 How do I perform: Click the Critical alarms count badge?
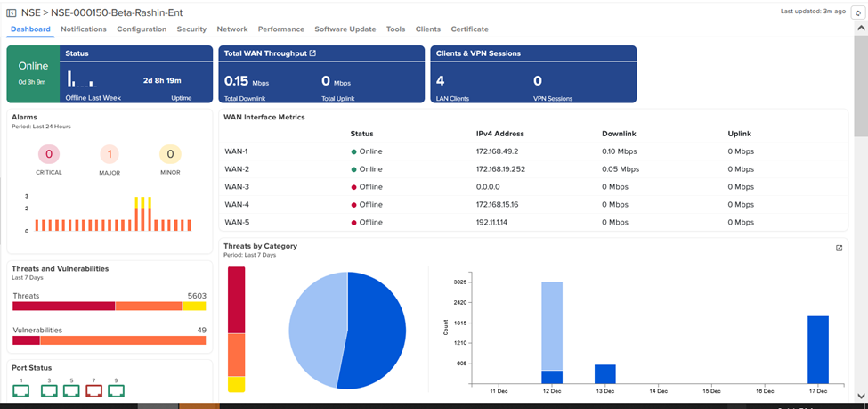[x=49, y=154]
